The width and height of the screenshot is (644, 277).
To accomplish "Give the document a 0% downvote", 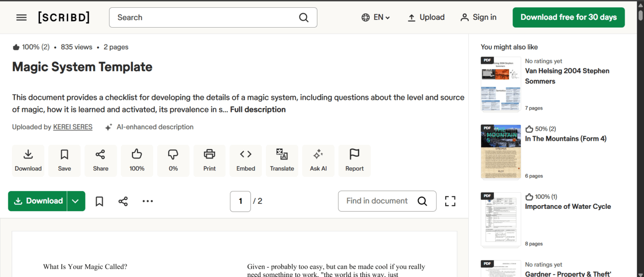I will pyautogui.click(x=173, y=160).
